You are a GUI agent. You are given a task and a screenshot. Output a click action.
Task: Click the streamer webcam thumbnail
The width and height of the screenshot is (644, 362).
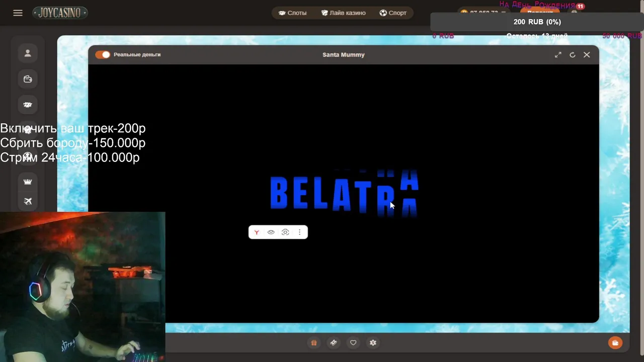(83, 287)
